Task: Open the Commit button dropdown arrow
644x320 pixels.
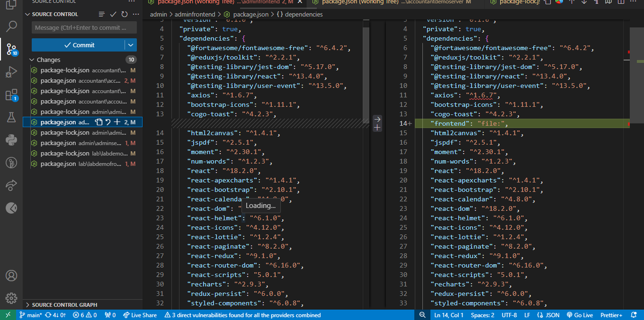Action: pos(131,45)
